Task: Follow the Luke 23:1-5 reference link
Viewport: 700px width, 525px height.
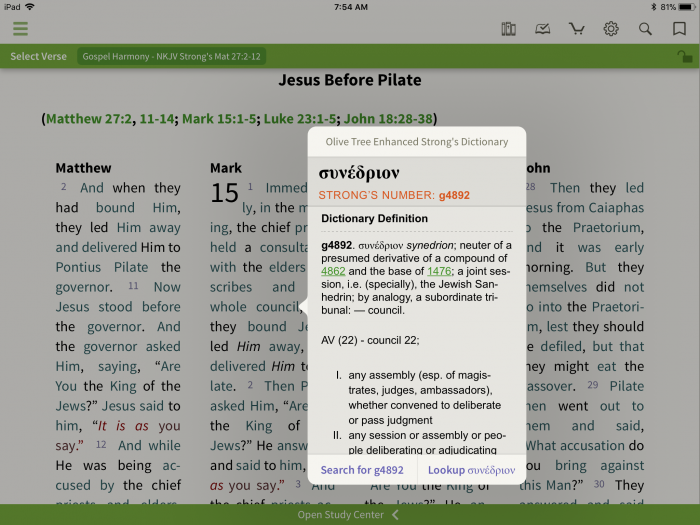Action: [x=300, y=119]
